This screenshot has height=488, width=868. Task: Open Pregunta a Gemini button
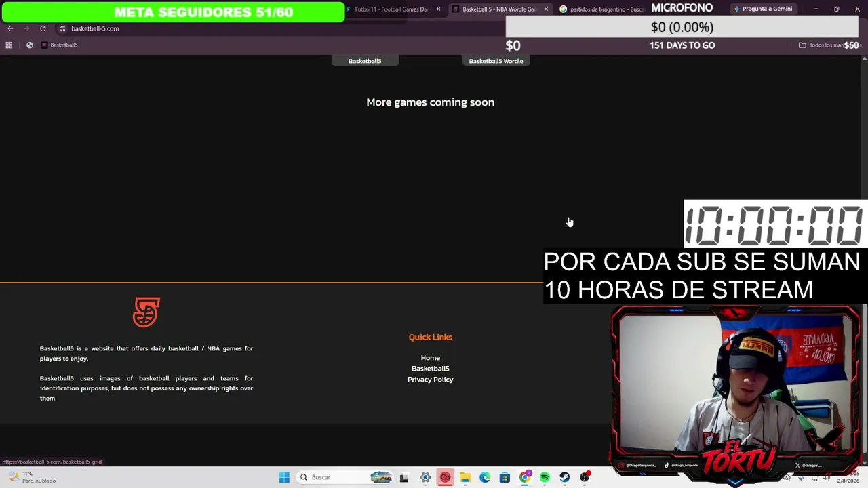pyautogui.click(x=762, y=9)
